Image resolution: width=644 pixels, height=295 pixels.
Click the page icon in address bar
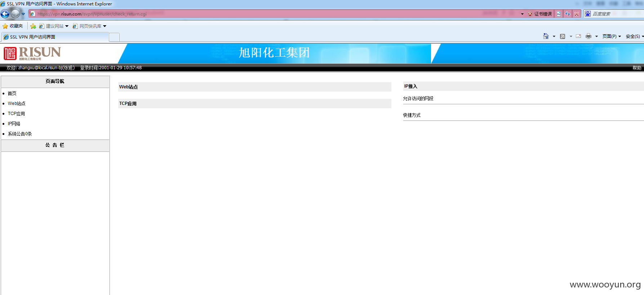tap(32, 14)
